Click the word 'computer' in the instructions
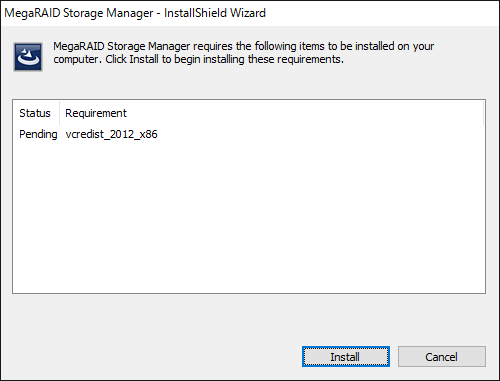This screenshot has width=500, height=381. point(76,59)
